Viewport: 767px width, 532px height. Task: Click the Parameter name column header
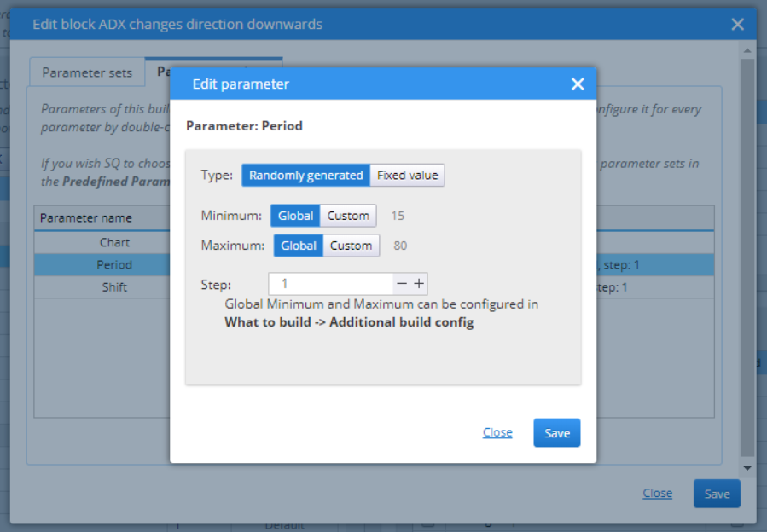click(x=86, y=217)
